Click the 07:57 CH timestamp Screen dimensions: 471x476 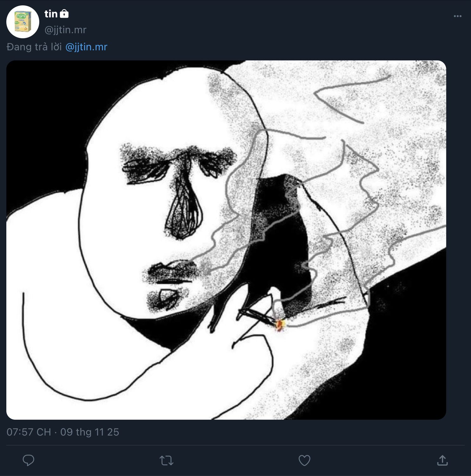coord(28,432)
